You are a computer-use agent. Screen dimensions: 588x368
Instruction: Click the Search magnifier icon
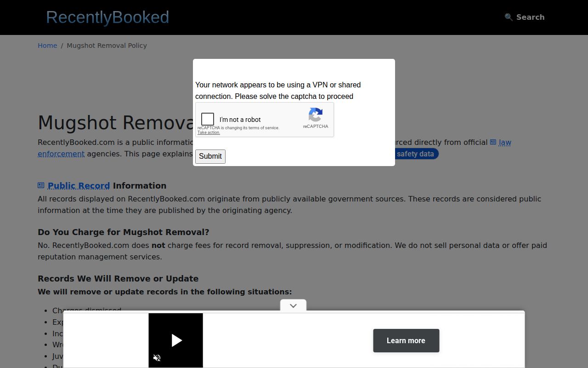pyautogui.click(x=509, y=17)
